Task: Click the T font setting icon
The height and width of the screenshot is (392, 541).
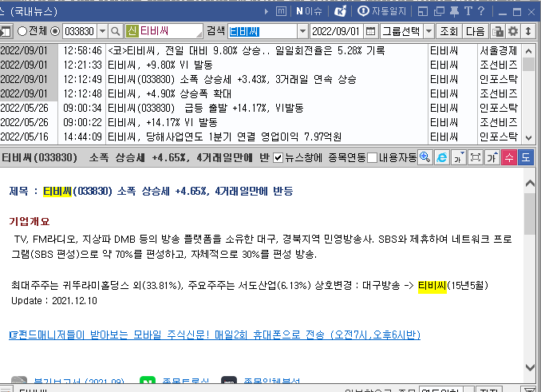Action: click(x=468, y=11)
